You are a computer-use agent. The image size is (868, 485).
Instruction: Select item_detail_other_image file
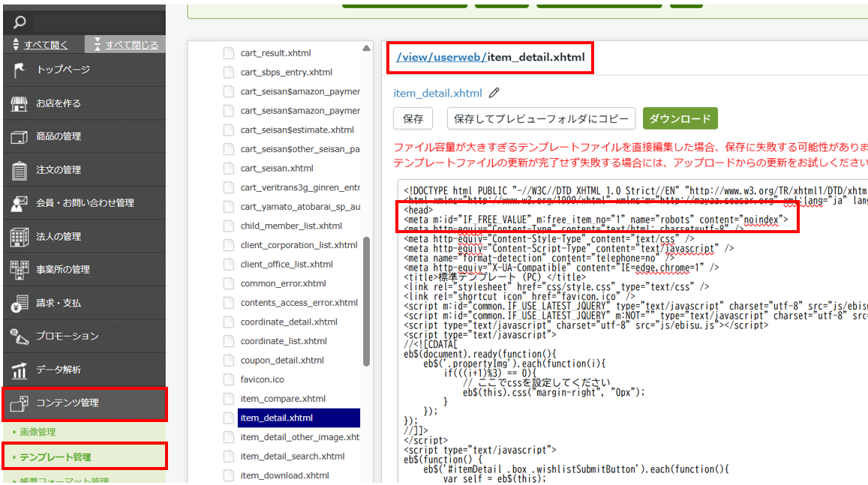click(x=300, y=437)
